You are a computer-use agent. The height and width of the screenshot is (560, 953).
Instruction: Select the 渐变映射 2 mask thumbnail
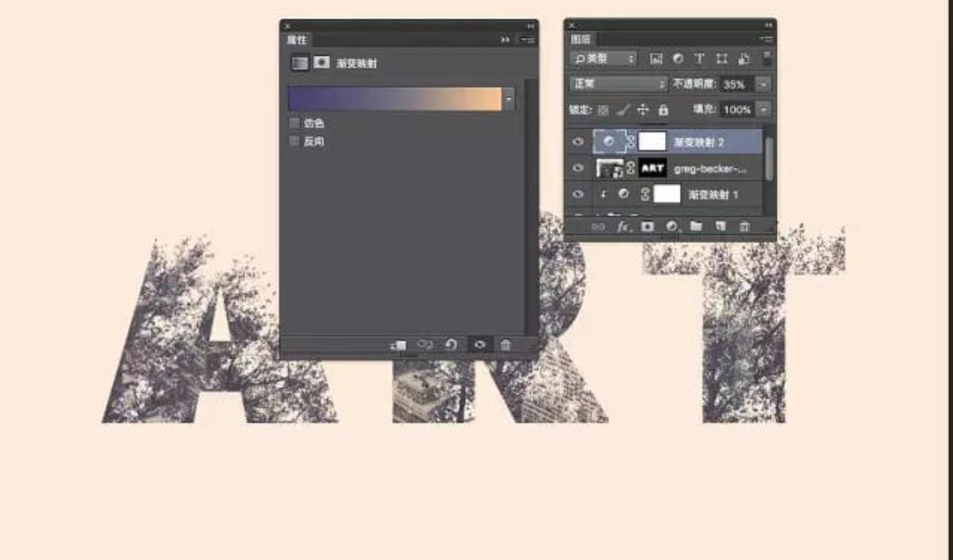pos(652,141)
